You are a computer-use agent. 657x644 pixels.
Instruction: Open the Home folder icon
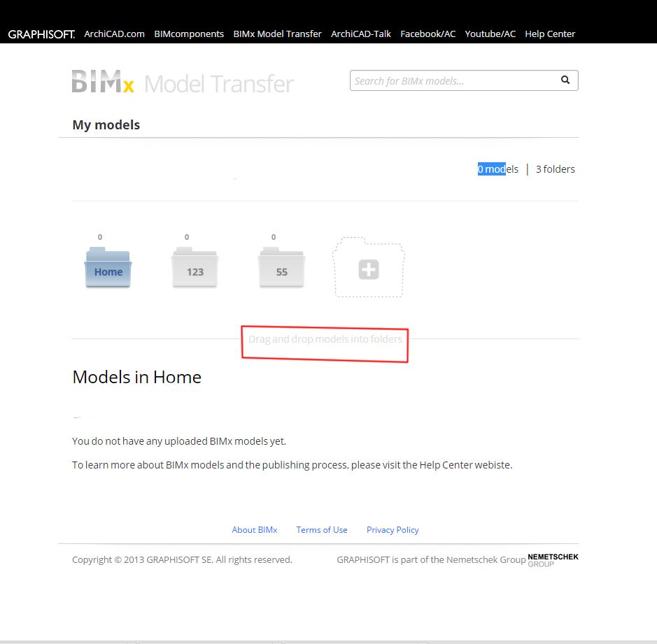[108, 267]
